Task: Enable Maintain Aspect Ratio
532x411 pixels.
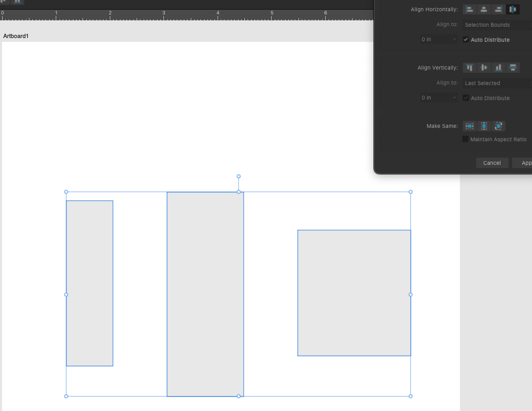Action: tap(465, 139)
